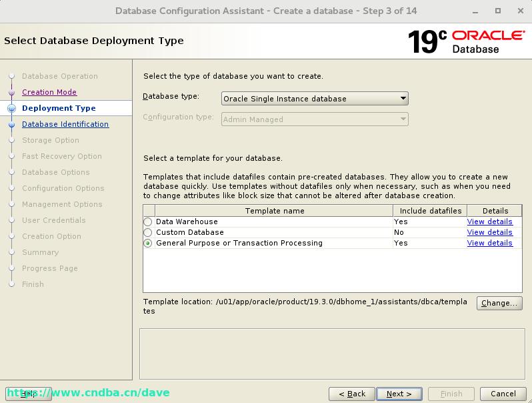Click the Management Options step label

point(62,204)
